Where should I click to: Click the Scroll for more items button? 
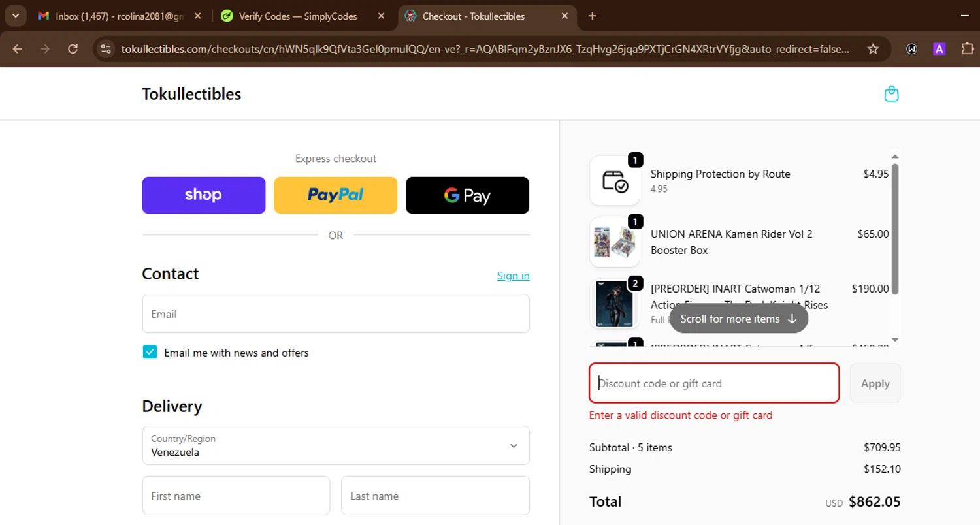pos(739,319)
